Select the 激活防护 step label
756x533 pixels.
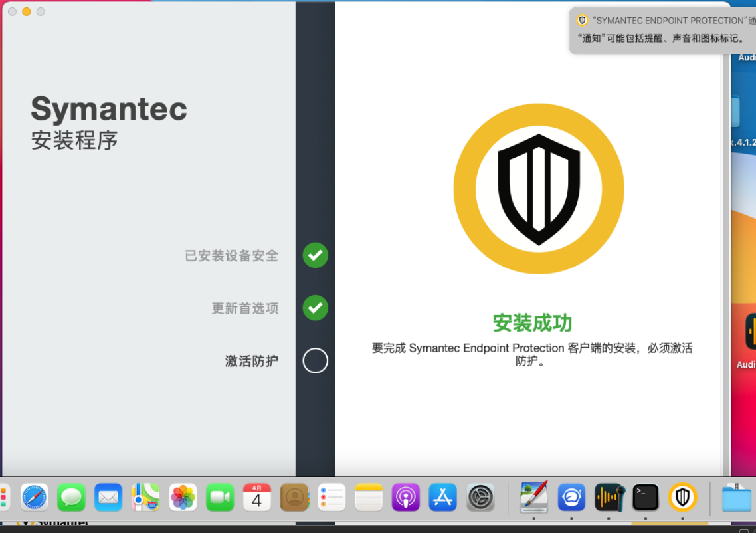click(x=251, y=361)
